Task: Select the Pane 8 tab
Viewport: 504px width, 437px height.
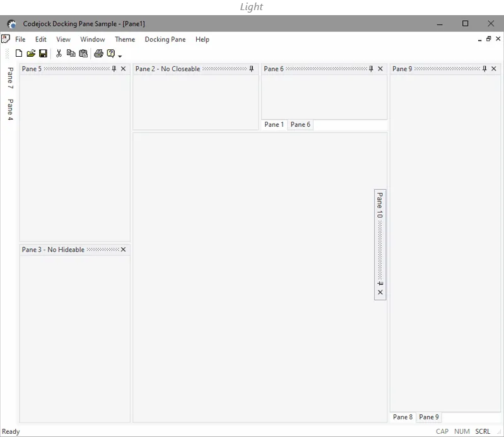Action: tap(402, 417)
